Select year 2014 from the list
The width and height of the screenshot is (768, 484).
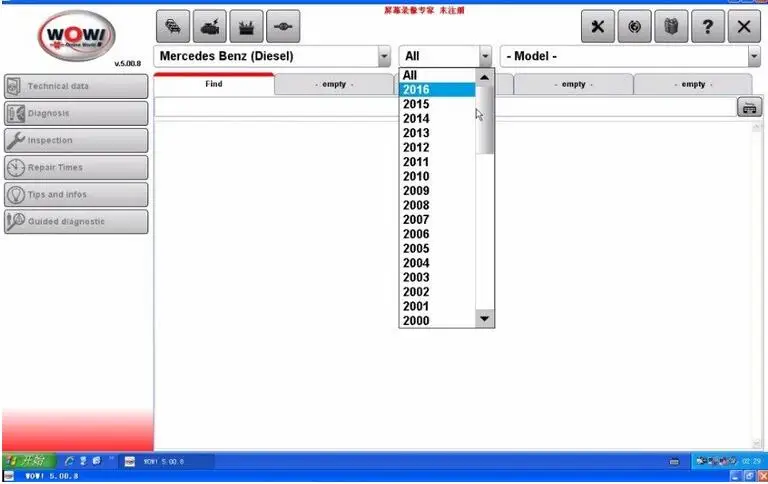[x=437, y=119]
